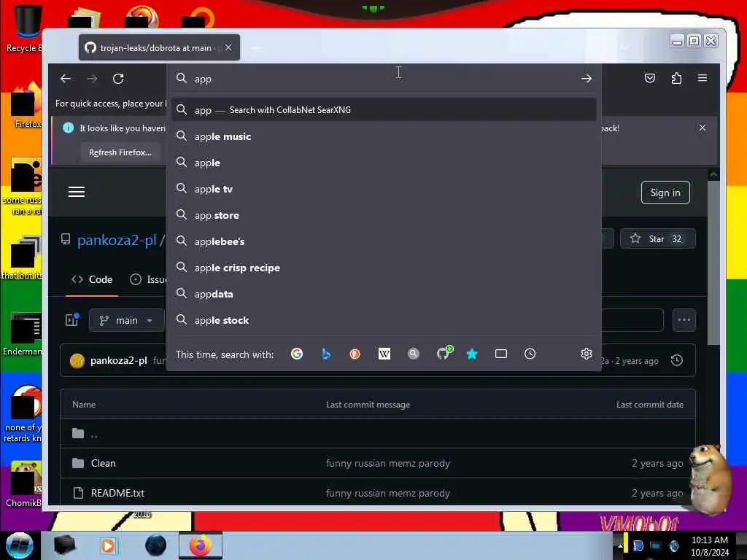Choose the 'app store' suggestion

[384, 215]
